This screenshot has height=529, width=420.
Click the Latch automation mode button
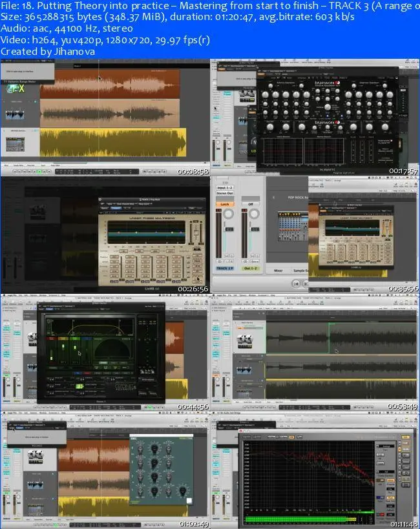pyautogui.click(x=224, y=204)
